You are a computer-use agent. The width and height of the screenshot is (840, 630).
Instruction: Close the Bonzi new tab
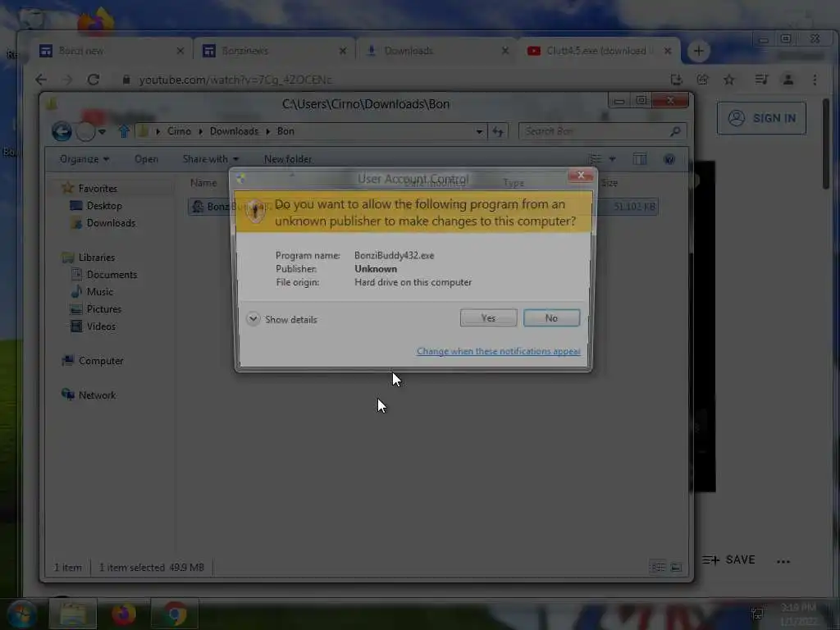coord(180,51)
